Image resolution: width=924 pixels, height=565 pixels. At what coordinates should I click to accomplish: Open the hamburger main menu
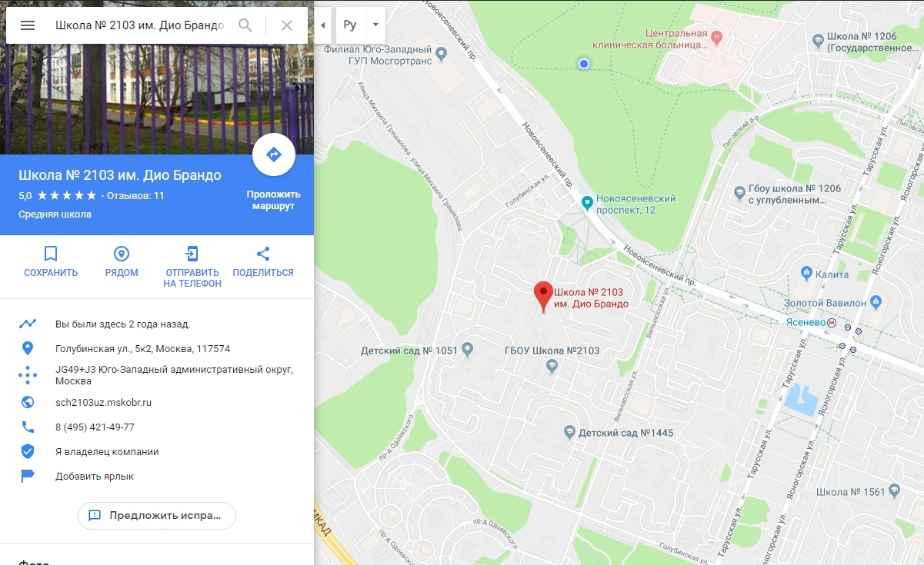28,25
